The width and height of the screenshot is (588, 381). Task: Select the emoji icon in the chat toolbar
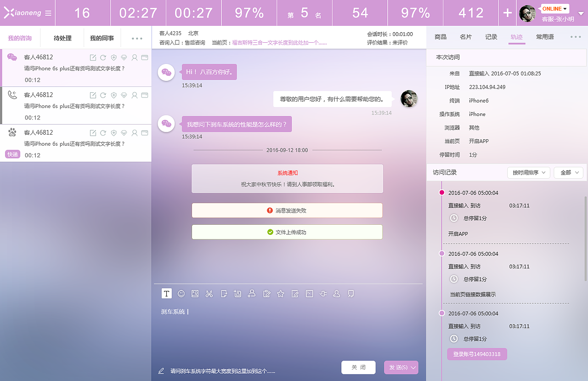point(181,294)
